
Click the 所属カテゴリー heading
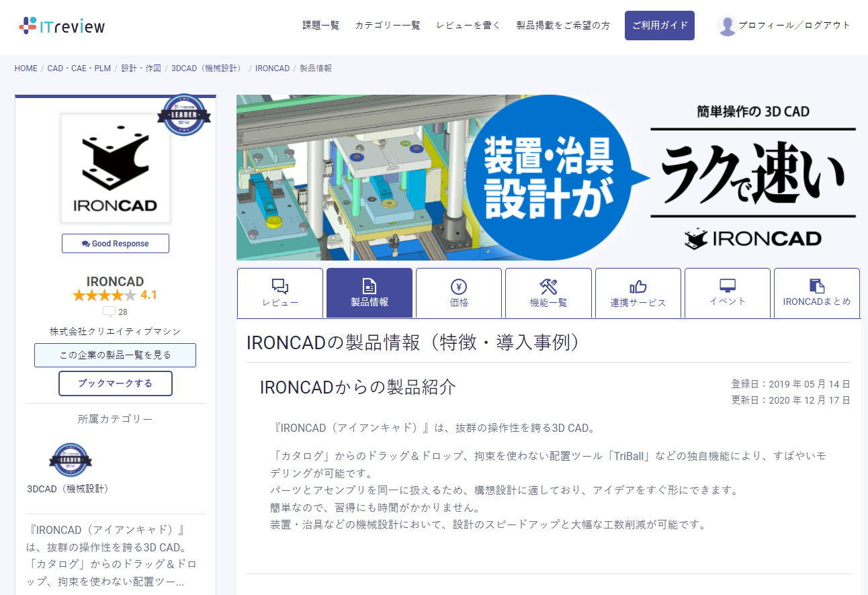[x=116, y=419]
